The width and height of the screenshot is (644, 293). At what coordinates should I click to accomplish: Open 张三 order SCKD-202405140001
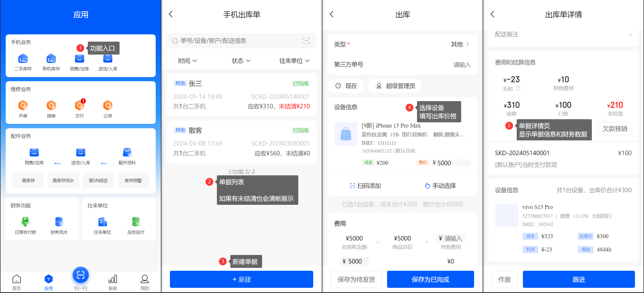coord(241,95)
